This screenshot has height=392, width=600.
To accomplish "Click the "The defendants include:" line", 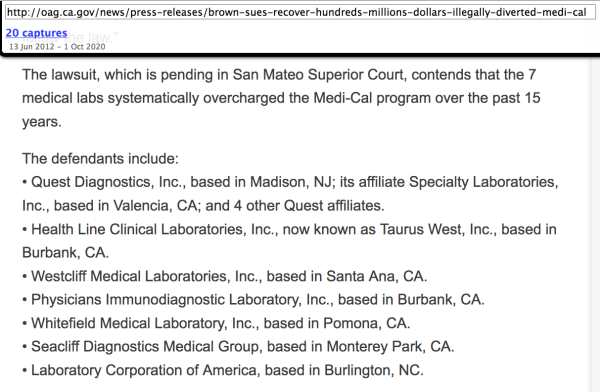I will 100,158.
